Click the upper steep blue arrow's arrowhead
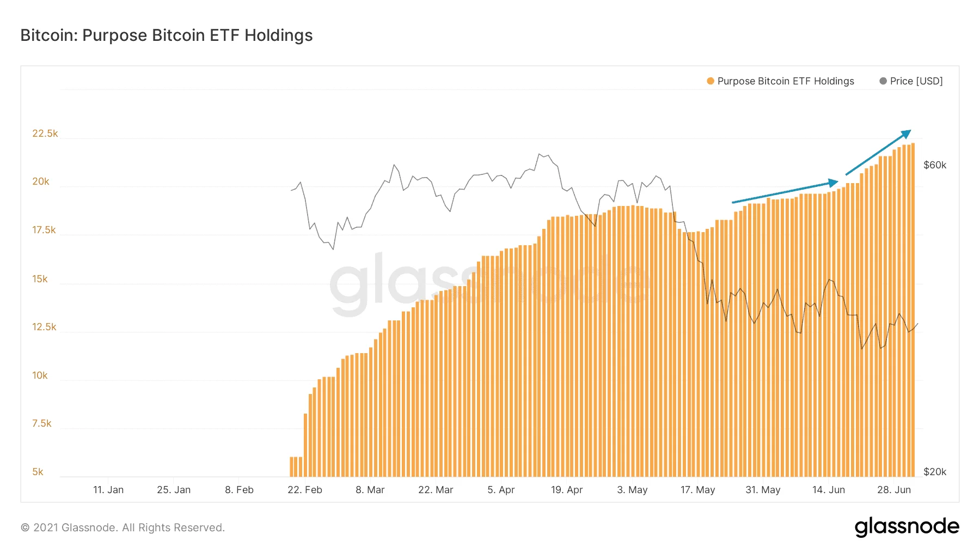The width and height of the screenshot is (980, 552). (x=906, y=134)
